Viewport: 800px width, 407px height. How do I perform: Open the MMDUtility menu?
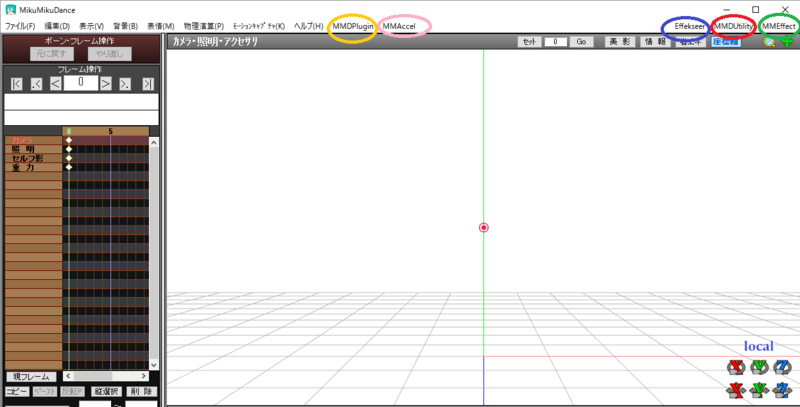coord(734,26)
